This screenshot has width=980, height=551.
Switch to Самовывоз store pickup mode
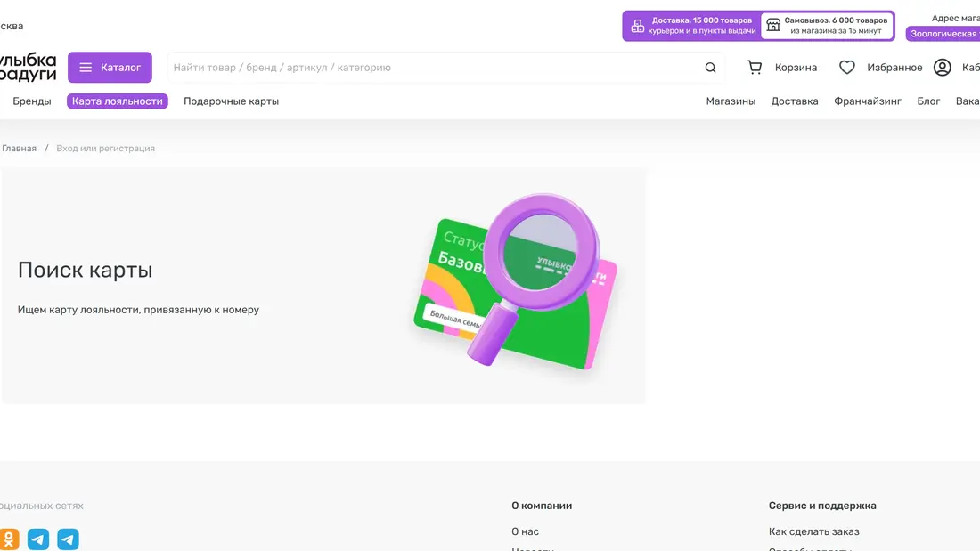click(x=828, y=26)
